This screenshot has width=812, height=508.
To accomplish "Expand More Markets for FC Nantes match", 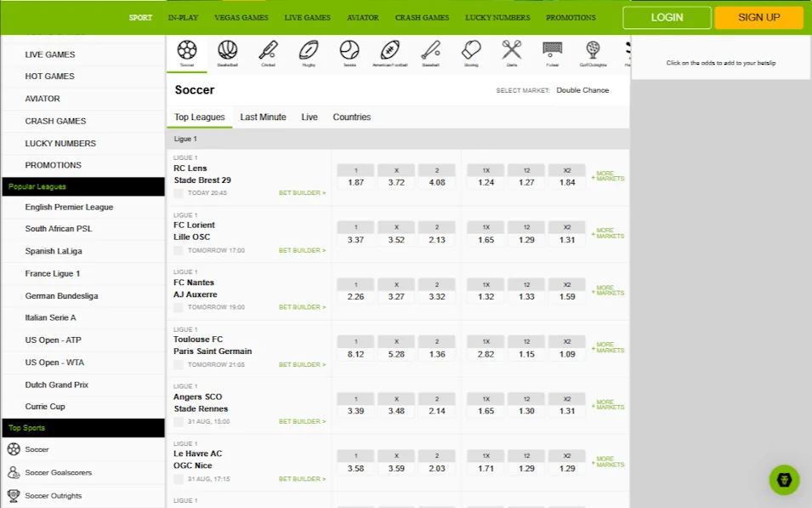I will tap(608, 290).
